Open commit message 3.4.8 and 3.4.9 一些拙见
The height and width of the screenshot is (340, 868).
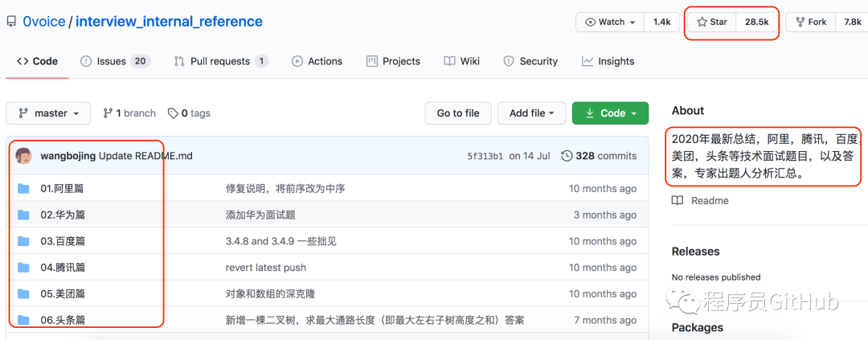pos(280,241)
